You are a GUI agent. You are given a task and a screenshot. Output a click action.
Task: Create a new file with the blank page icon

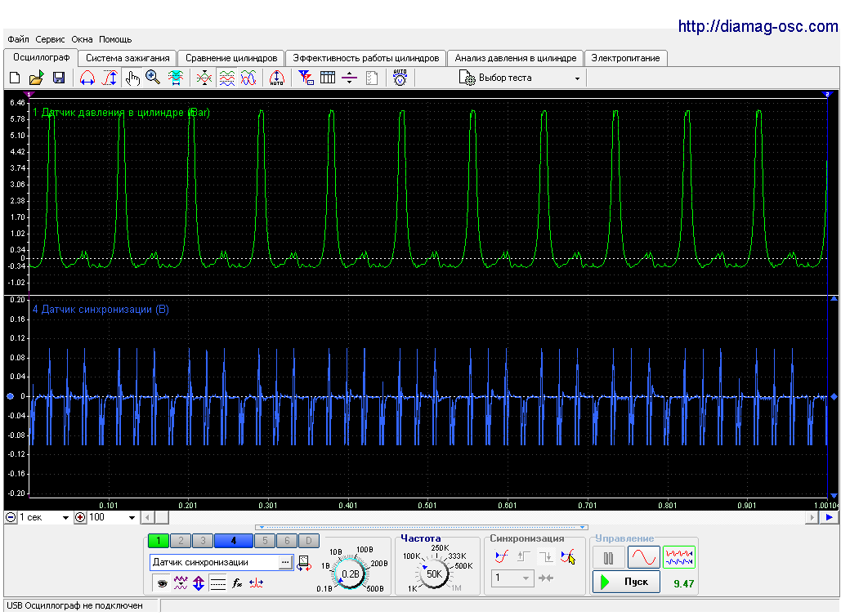[16, 78]
